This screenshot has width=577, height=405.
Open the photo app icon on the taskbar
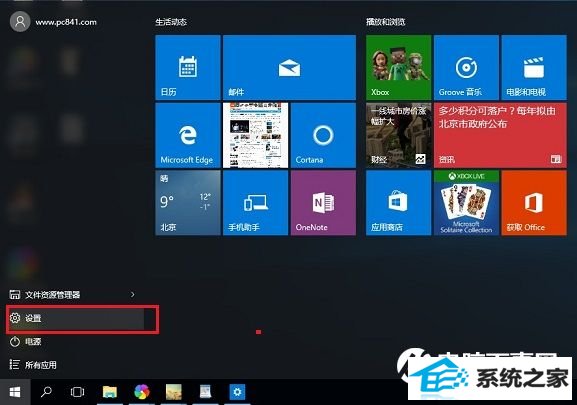(x=174, y=392)
